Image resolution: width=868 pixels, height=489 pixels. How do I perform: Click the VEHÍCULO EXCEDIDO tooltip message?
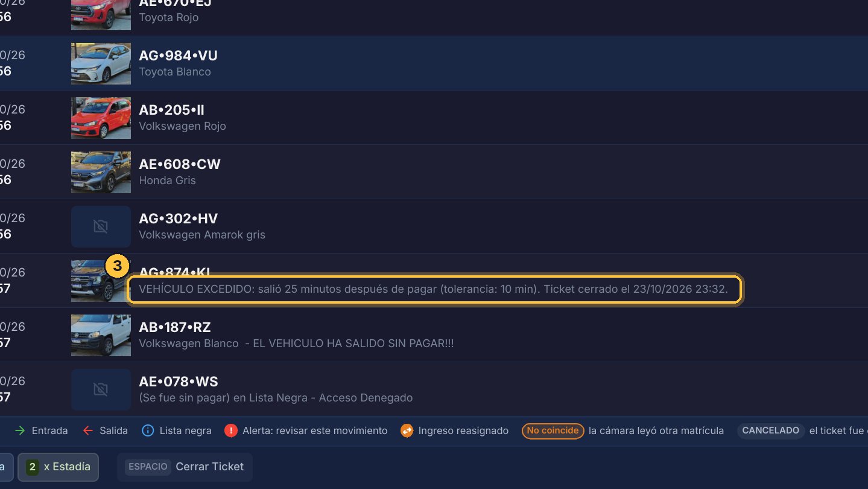click(434, 289)
